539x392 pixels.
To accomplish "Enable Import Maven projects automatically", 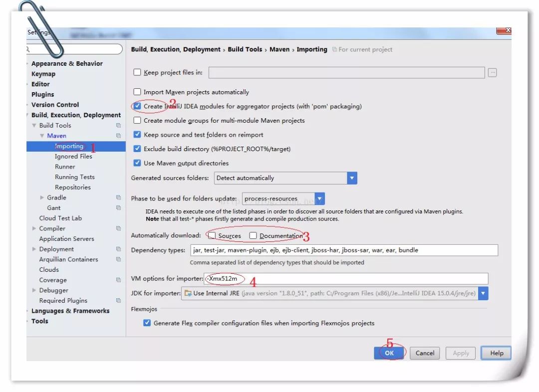I will coord(137,92).
